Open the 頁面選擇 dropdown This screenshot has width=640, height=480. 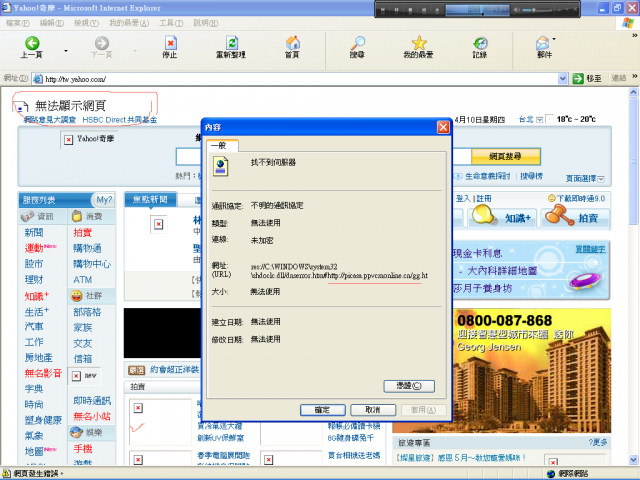click(x=601, y=179)
